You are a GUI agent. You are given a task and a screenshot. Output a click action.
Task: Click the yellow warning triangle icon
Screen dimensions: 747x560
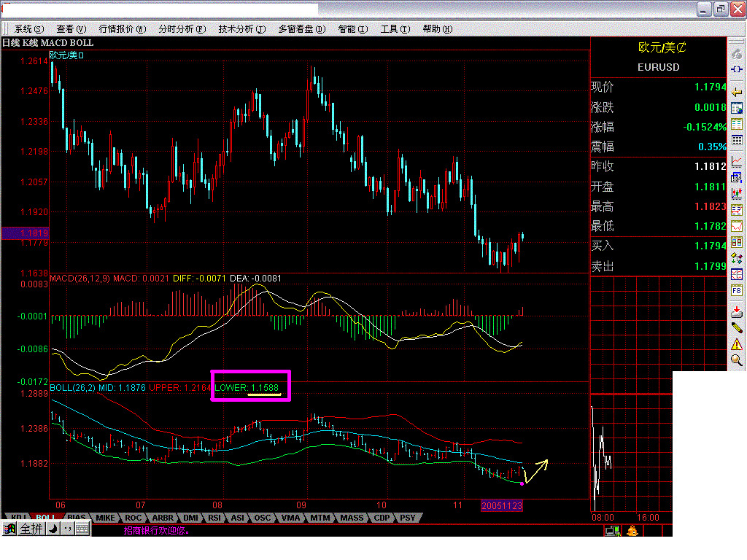737,344
